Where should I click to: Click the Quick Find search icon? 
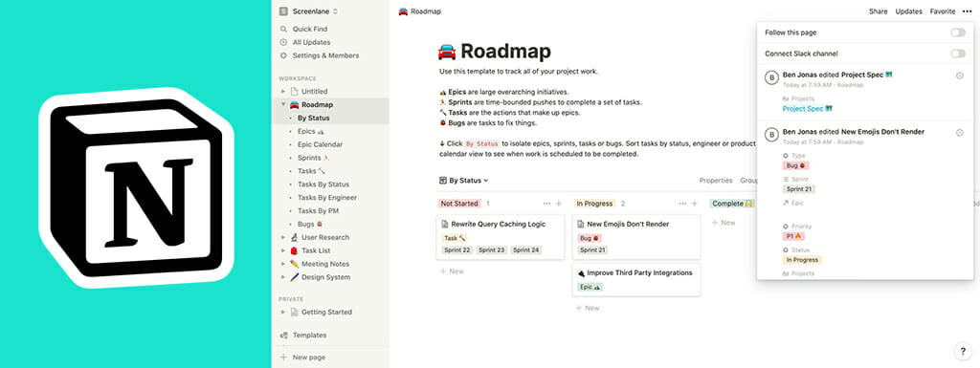pyautogui.click(x=283, y=29)
